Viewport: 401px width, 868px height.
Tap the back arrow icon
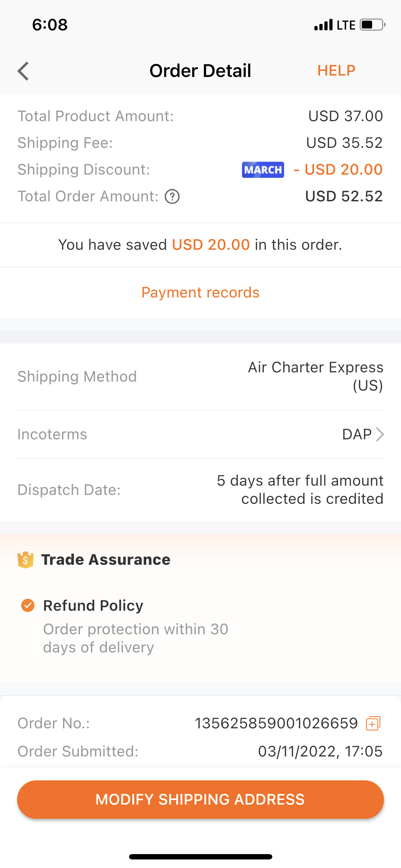(x=24, y=71)
